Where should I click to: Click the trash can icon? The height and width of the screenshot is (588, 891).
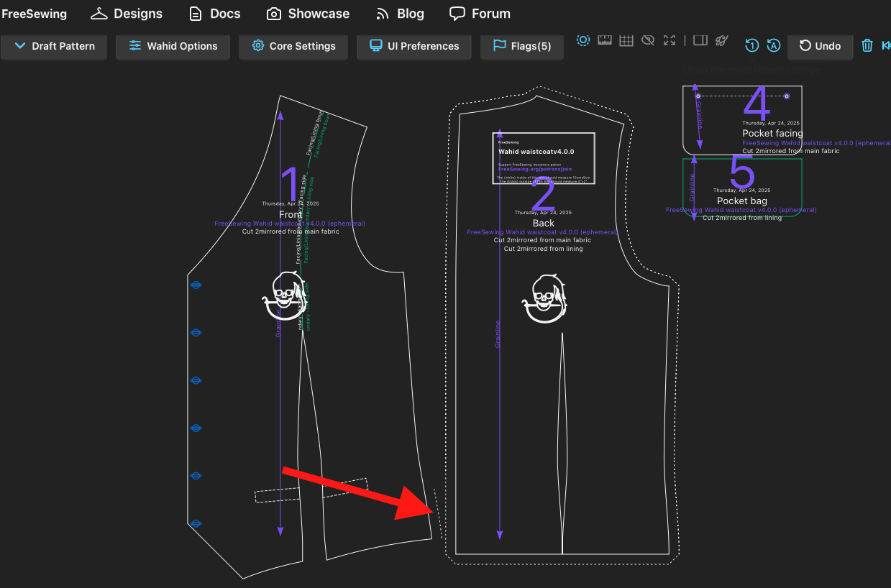(x=867, y=45)
